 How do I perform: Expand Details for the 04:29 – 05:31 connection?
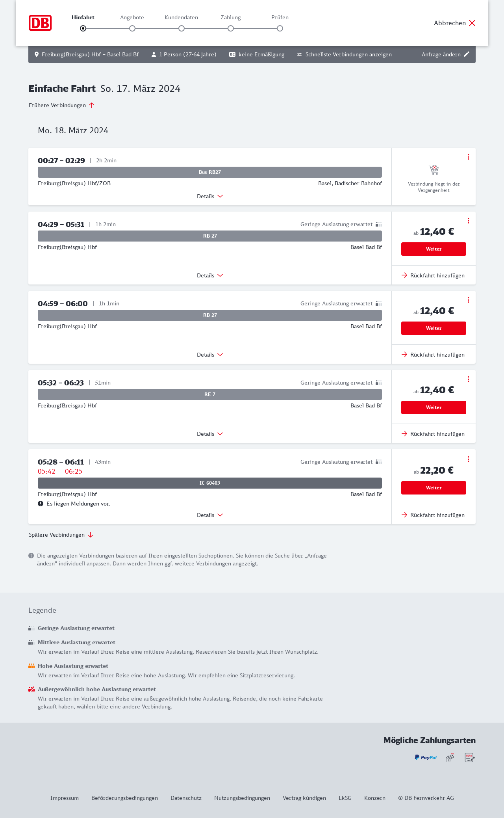(210, 275)
